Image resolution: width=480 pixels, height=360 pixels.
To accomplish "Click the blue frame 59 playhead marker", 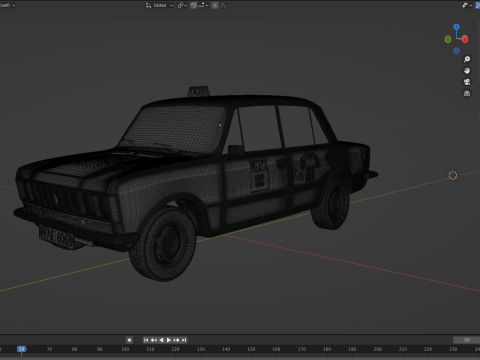I will pyautogui.click(x=22, y=349).
